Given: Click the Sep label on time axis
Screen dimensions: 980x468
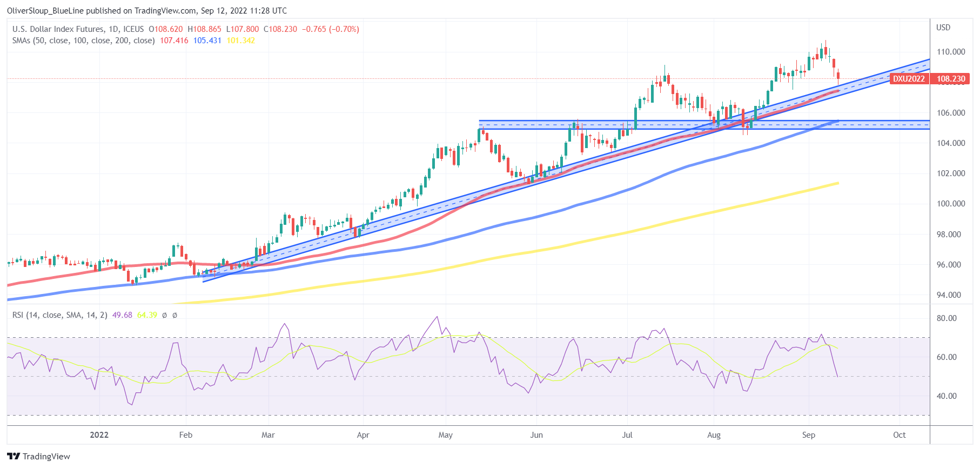Looking at the screenshot, I should click(809, 435).
